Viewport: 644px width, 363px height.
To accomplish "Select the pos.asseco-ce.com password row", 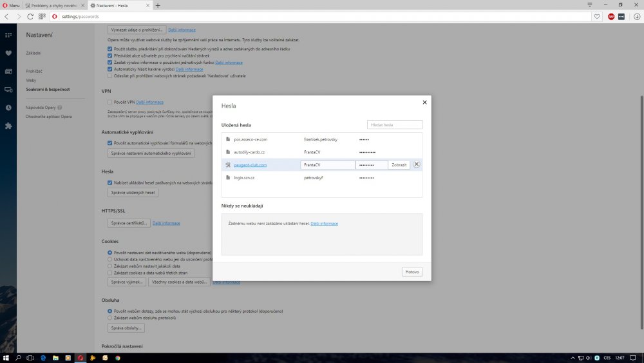I will (x=321, y=139).
